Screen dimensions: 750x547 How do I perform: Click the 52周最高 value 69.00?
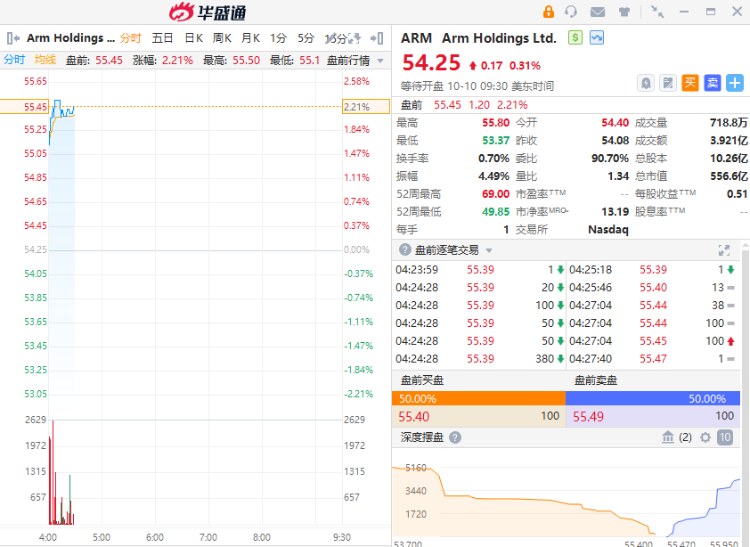(x=496, y=194)
